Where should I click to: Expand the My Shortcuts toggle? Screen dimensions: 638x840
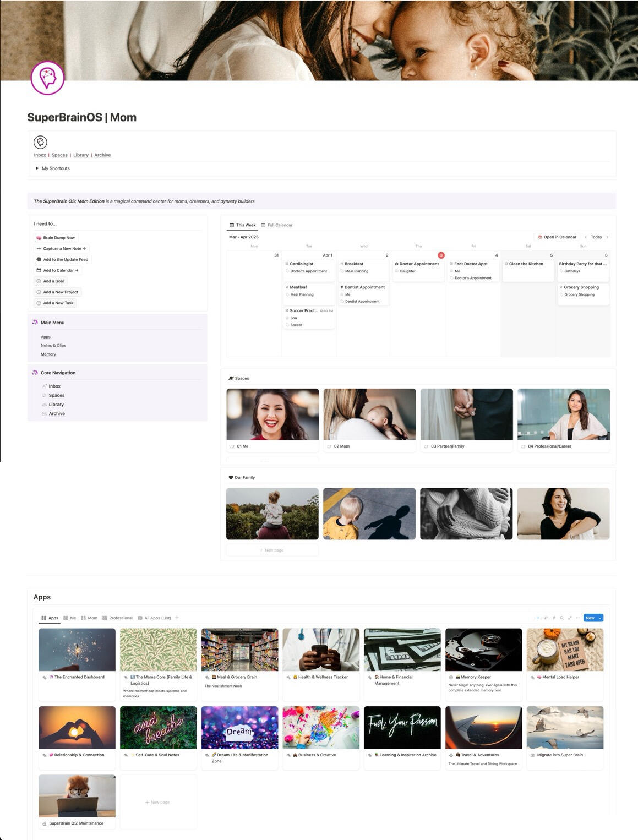(x=37, y=168)
